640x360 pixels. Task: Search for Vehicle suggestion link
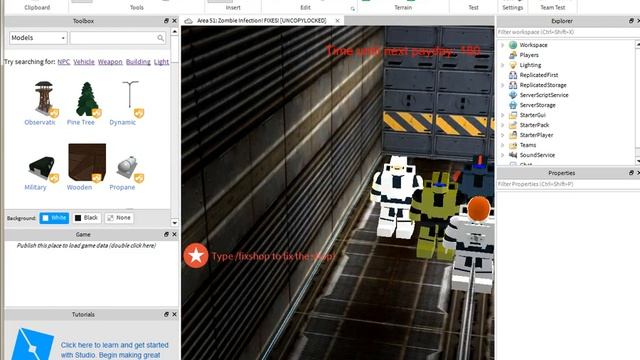(84, 62)
